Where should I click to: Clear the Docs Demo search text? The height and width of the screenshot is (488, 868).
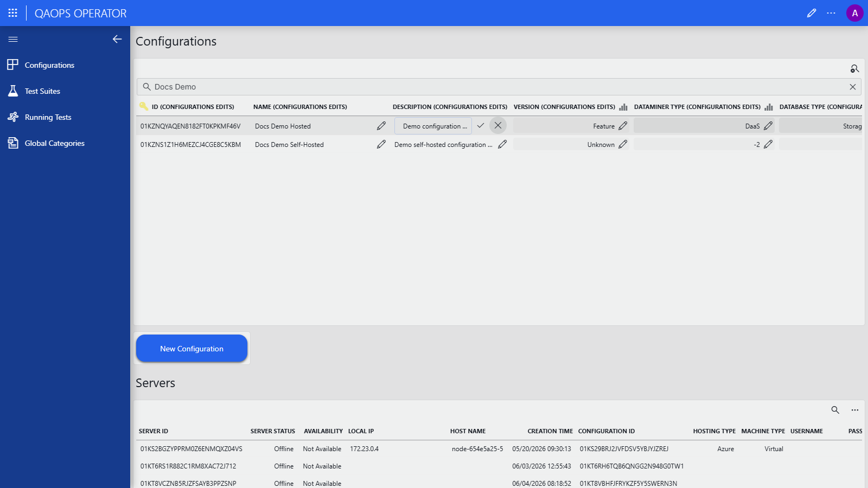pos(853,87)
